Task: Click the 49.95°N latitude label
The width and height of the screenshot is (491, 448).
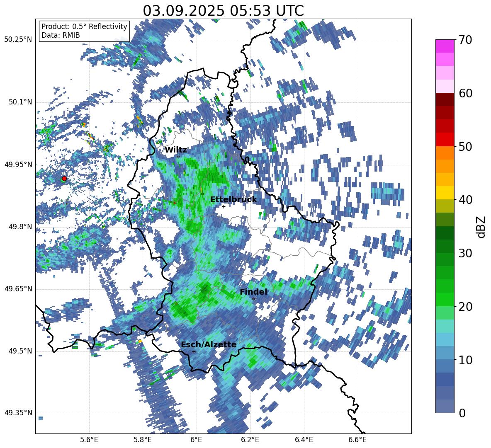Action: [18, 164]
